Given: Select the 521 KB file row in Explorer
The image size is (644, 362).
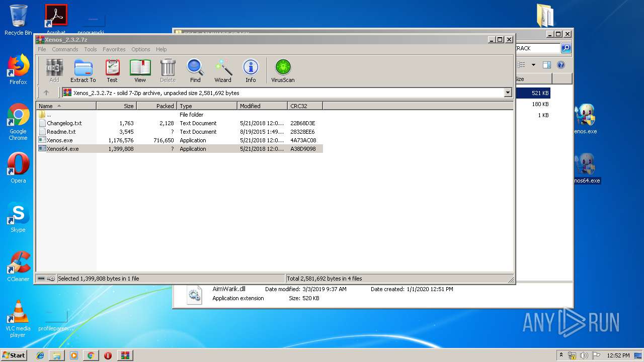Looking at the screenshot, I should tap(532, 93).
